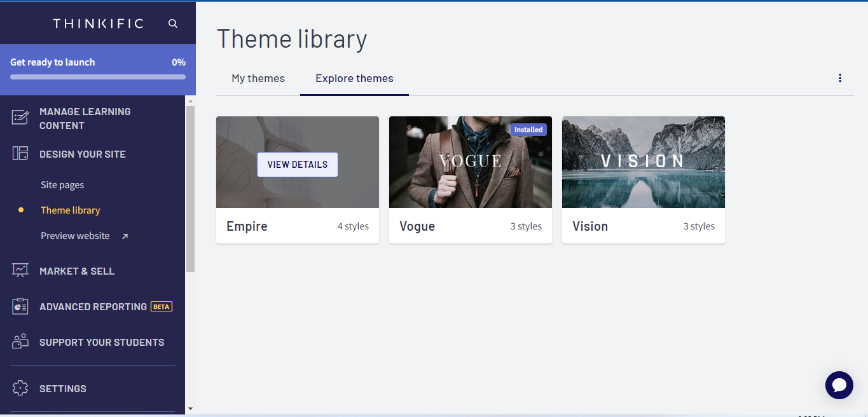Open the chat support bubble
The image size is (868, 417).
coord(839,385)
